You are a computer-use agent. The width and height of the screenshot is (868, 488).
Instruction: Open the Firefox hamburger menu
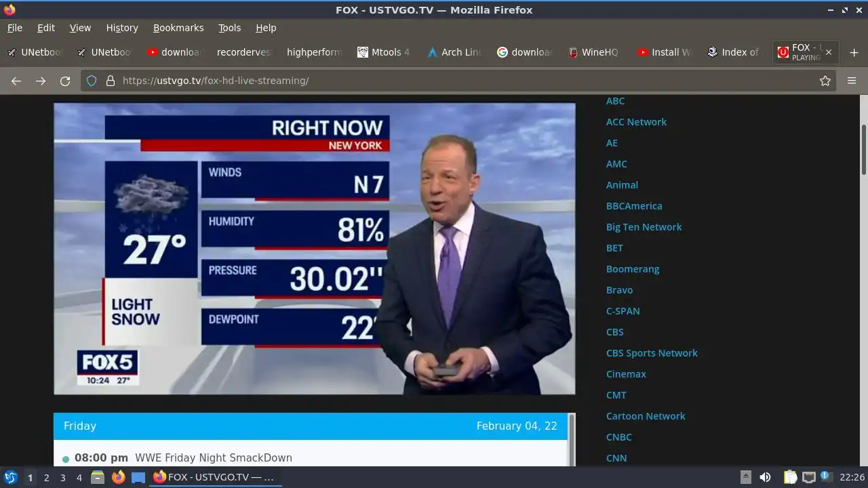(852, 81)
